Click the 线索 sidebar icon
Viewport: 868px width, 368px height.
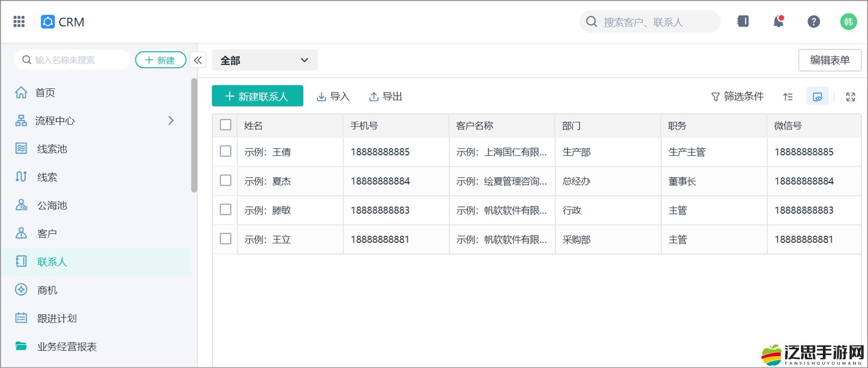(x=21, y=177)
